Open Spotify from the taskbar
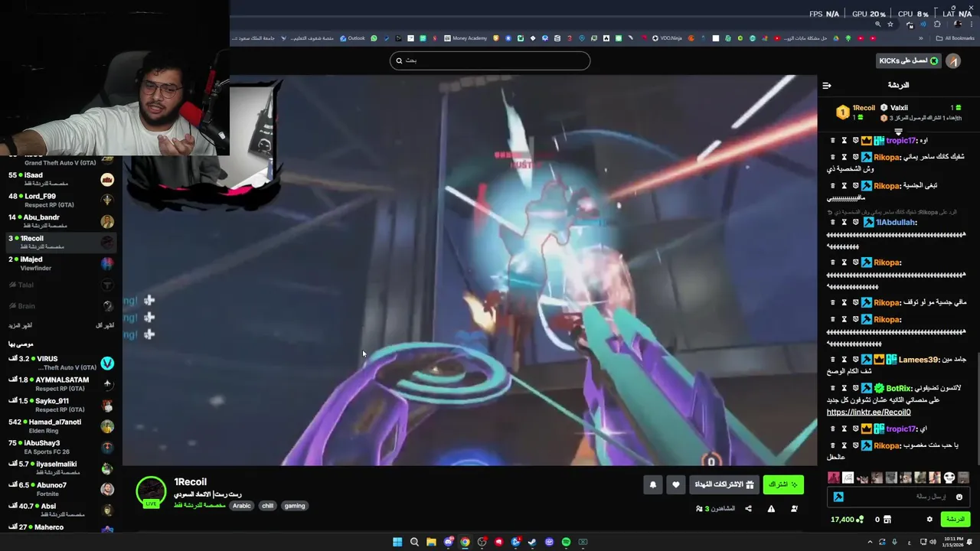 566,542
